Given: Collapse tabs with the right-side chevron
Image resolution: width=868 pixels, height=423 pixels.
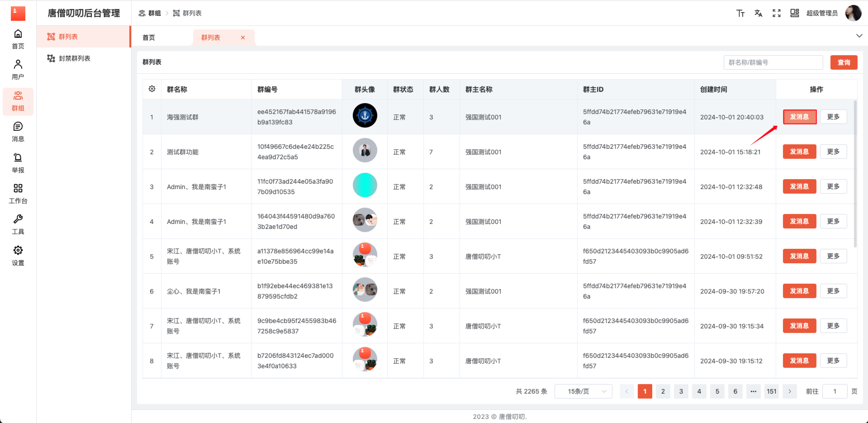Looking at the screenshot, I should click(859, 35).
